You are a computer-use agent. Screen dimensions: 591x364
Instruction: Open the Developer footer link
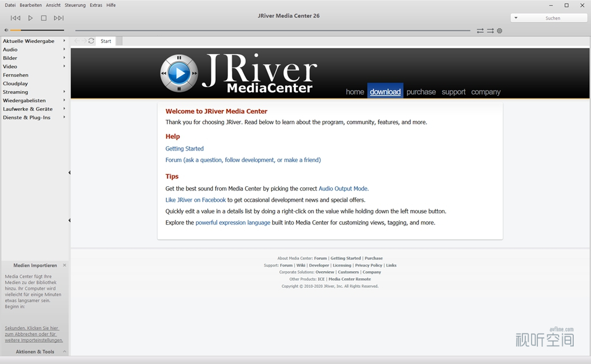tap(319, 265)
